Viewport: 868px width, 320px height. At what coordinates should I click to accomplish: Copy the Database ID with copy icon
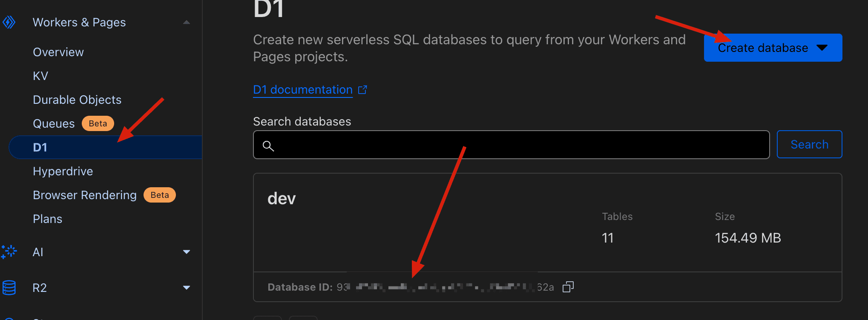pyautogui.click(x=568, y=287)
